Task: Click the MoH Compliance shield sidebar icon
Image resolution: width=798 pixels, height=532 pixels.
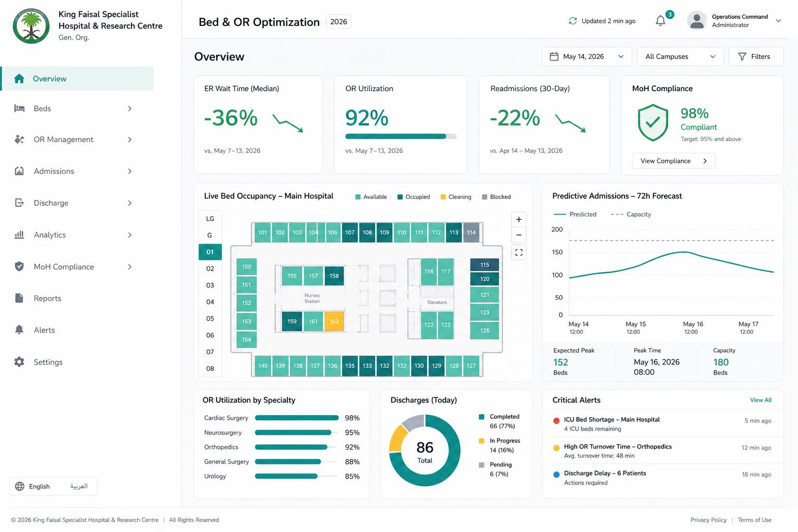Action: [x=19, y=267]
